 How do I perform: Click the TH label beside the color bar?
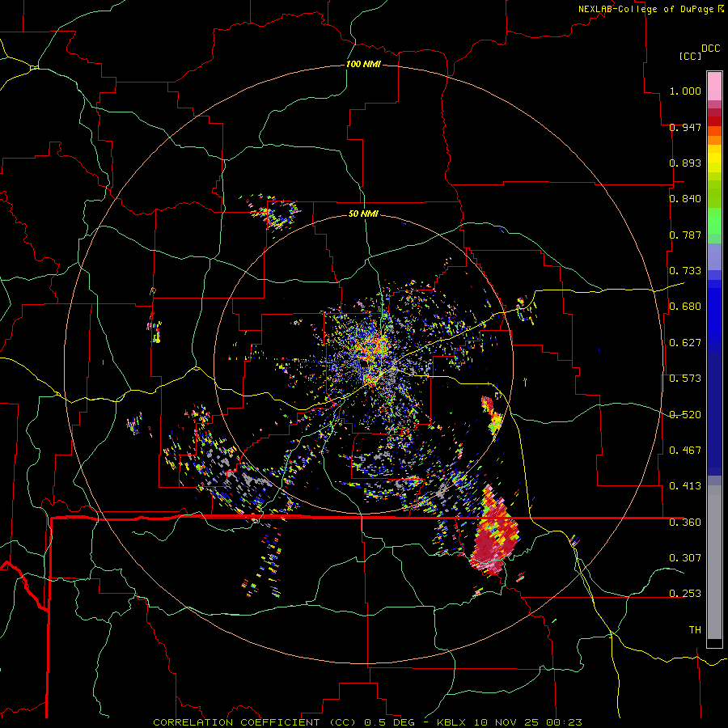[695, 630]
